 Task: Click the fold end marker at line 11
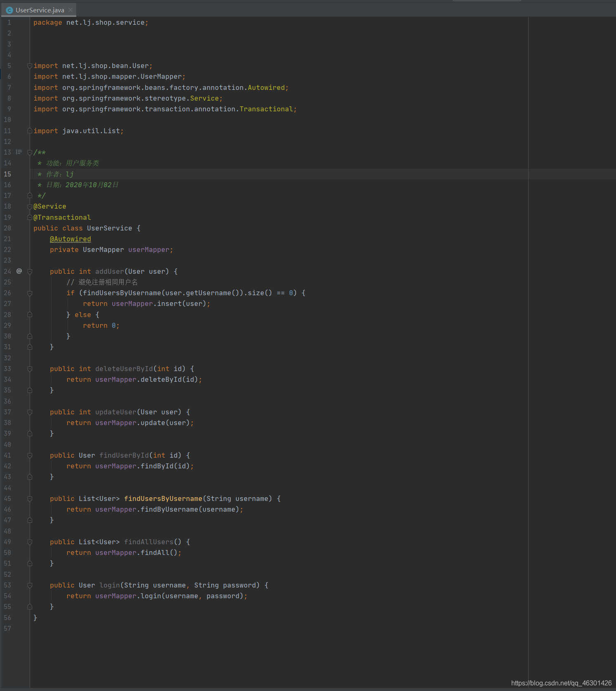[30, 131]
